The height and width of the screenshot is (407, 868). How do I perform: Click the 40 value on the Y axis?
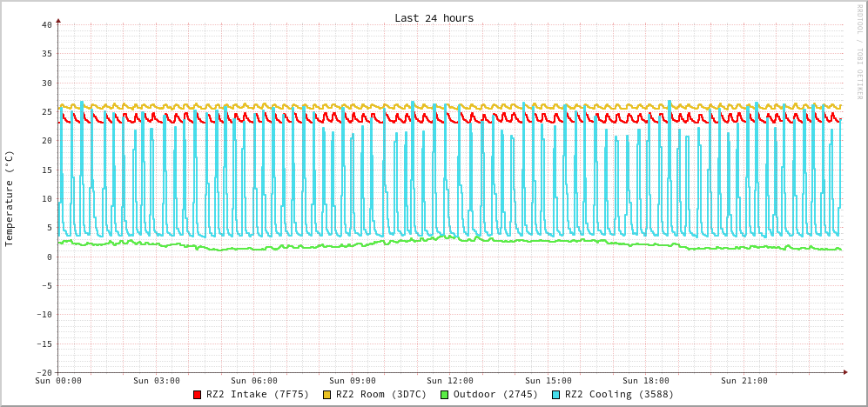pos(46,25)
